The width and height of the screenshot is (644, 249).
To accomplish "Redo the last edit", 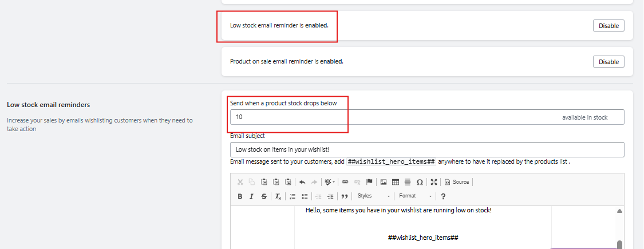I will (314, 182).
